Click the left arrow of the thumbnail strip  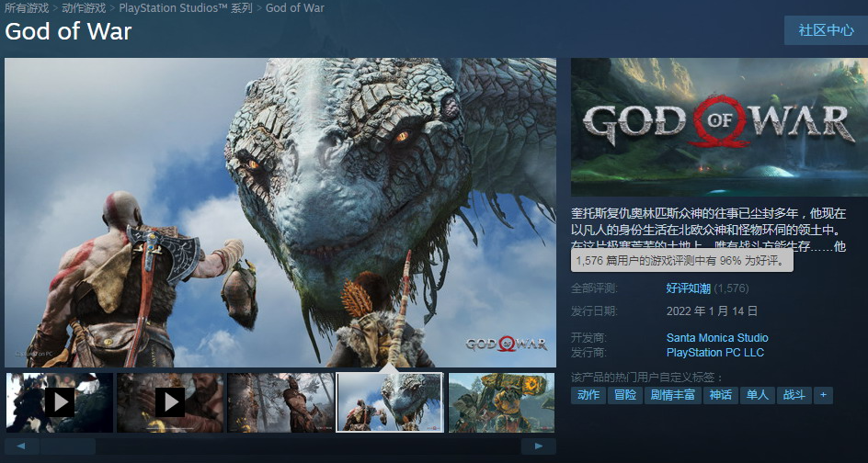click(21, 446)
